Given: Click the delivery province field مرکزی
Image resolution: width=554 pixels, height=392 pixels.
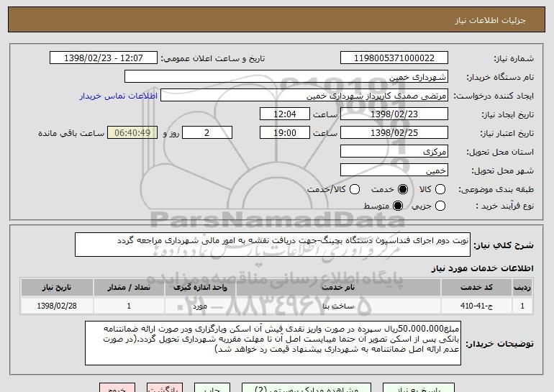Looking at the screenshot, I should tap(394, 152).
